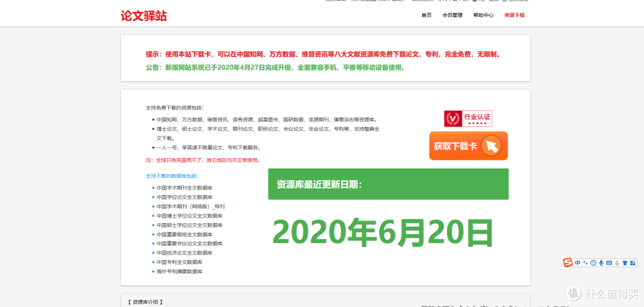
Task: Click the 一人一号 unlimited download bullet line
Action: click(x=209, y=147)
